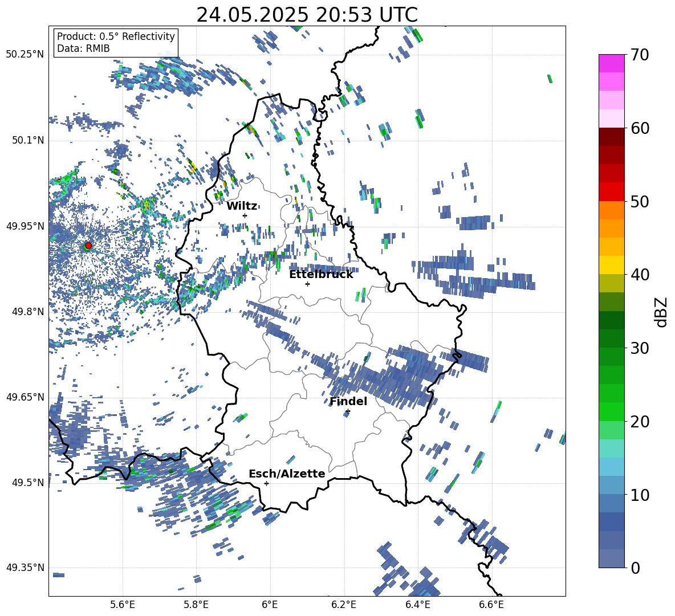Click the 49.8°N latitude label

tap(27, 312)
